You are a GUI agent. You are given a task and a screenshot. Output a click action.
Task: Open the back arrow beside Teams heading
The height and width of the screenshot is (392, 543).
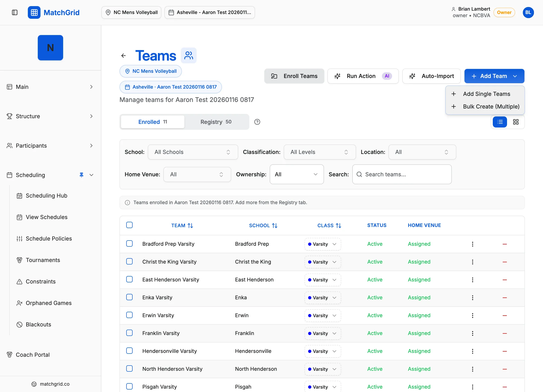coord(123,55)
